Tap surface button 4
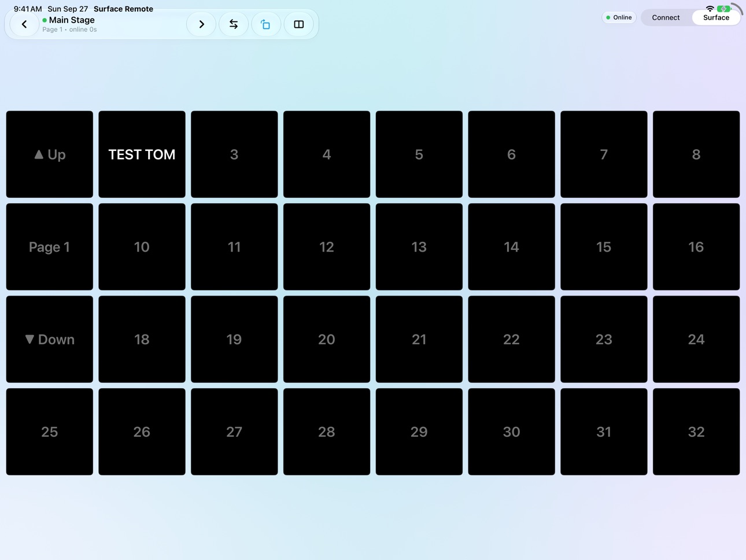The height and width of the screenshot is (560, 746). click(x=327, y=154)
